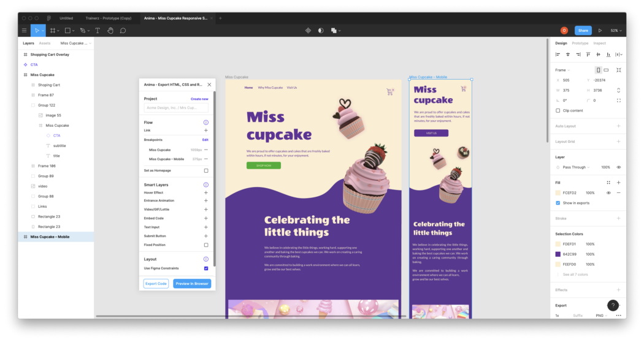Image resolution: width=644 pixels, height=342 pixels.
Task: Select the Text tool
Action: point(98,31)
